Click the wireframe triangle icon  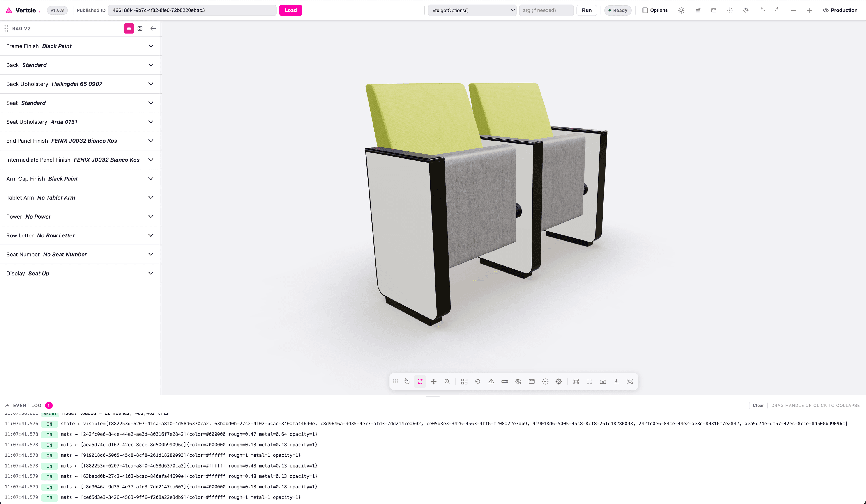(x=491, y=381)
